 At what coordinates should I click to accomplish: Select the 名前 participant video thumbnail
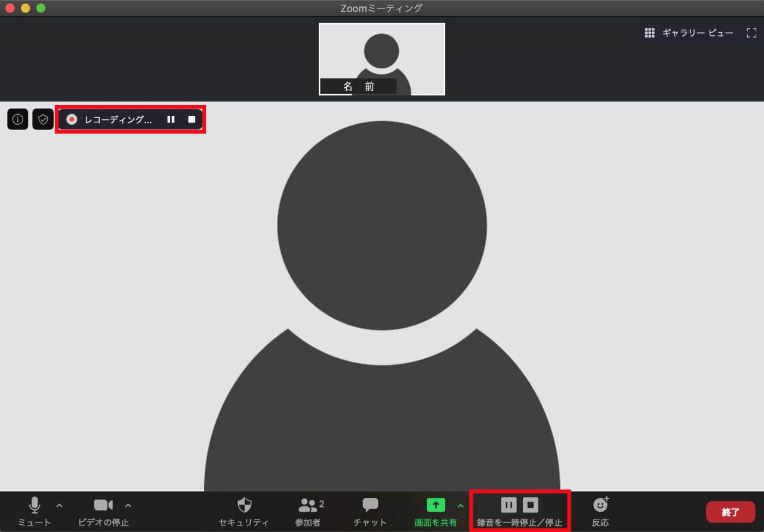click(382, 59)
